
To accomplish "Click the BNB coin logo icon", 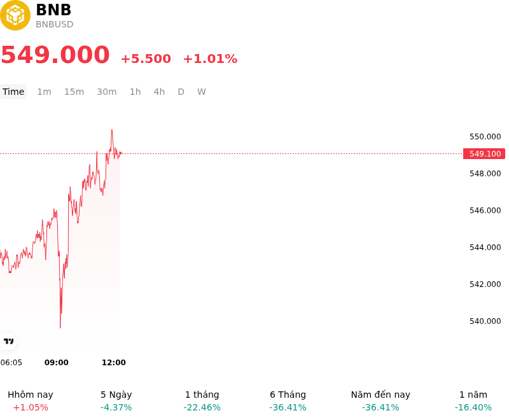I will (x=15, y=15).
